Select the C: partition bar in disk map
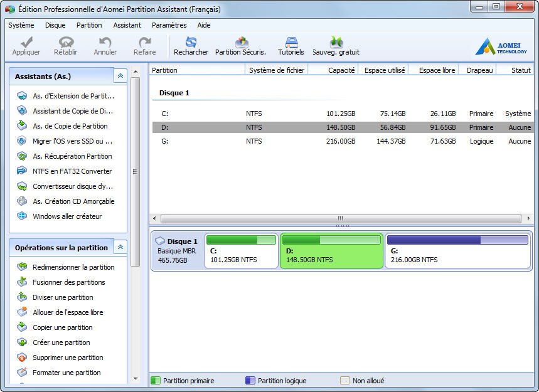Screen dimensions: 539x392 click(242, 251)
